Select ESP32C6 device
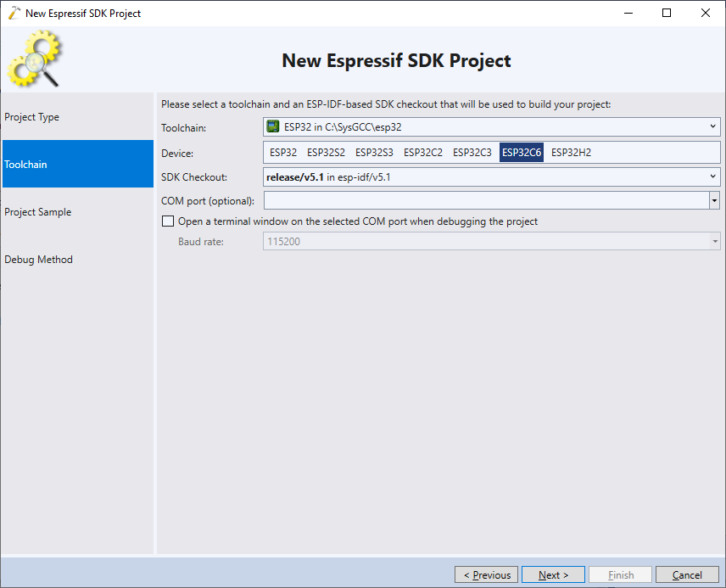The height and width of the screenshot is (588, 726). coord(522,153)
